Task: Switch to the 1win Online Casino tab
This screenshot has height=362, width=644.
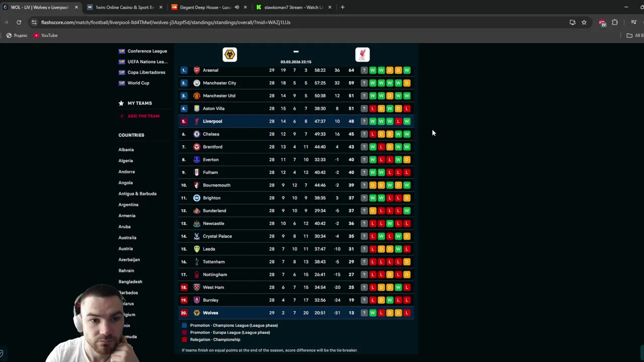Action: (125, 8)
